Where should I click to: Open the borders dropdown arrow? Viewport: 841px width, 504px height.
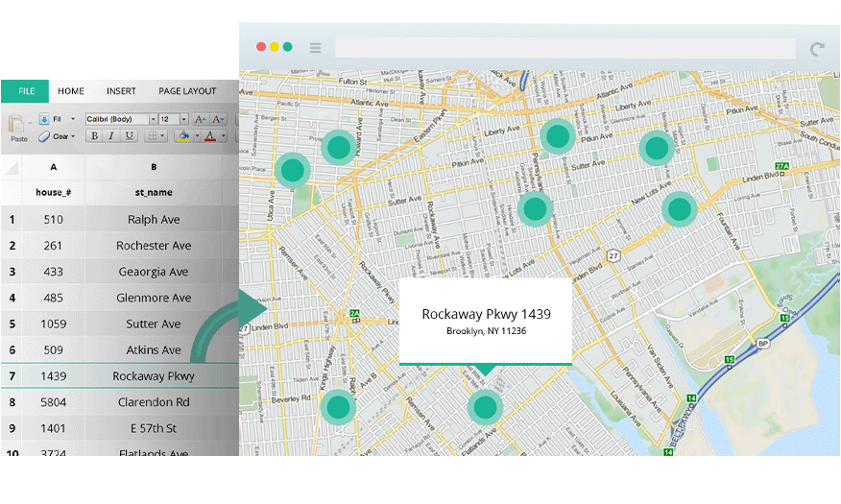tap(162, 136)
